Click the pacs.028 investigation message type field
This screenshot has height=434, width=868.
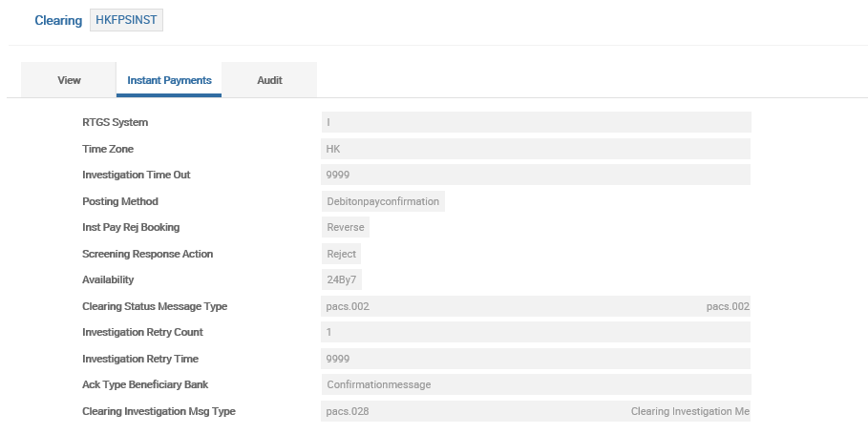pyautogui.click(x=458, y=411)
